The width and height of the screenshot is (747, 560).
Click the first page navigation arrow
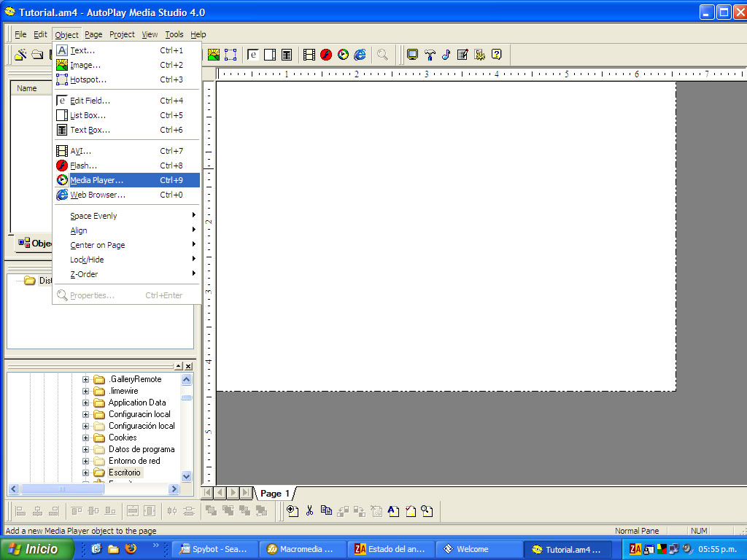coord(208,493)
